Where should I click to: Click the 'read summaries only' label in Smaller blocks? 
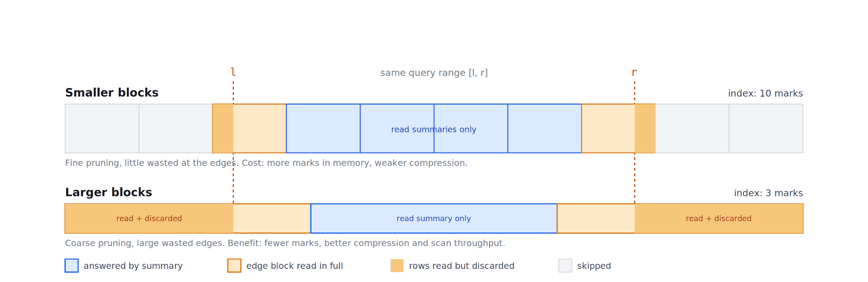[x=434, y=129]
